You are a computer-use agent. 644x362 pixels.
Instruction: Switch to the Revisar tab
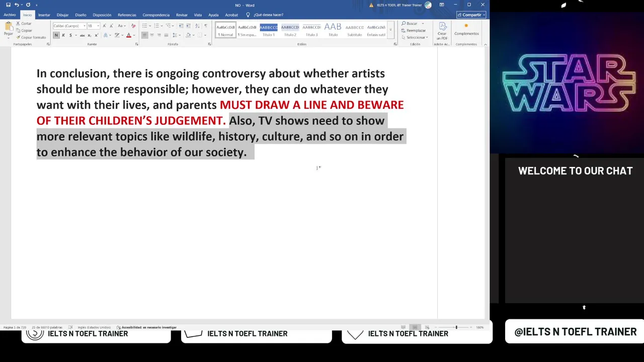click(182, 15)
